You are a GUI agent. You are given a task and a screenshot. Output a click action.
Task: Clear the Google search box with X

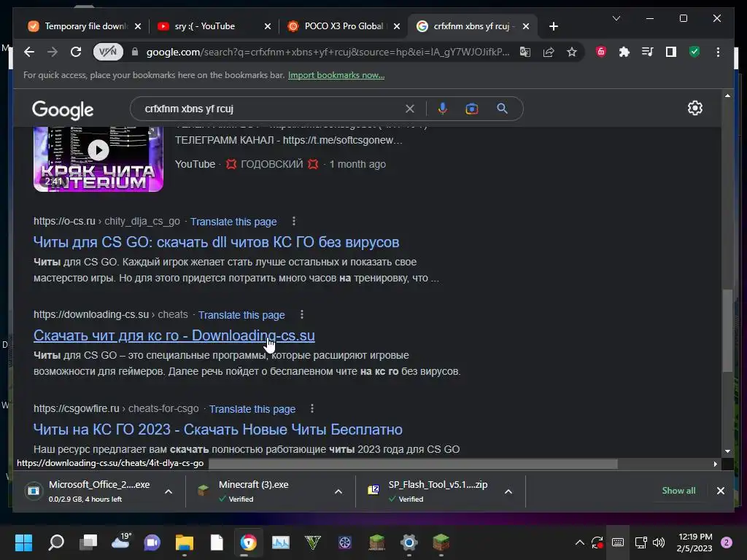pyautogui.click(x=410, y=109)
